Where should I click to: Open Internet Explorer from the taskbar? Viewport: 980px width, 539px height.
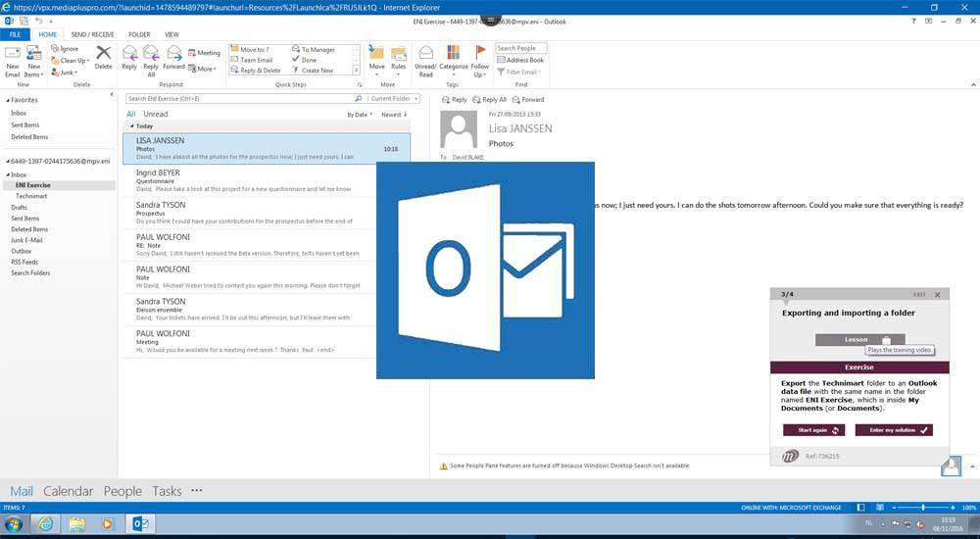coord(45,523)
